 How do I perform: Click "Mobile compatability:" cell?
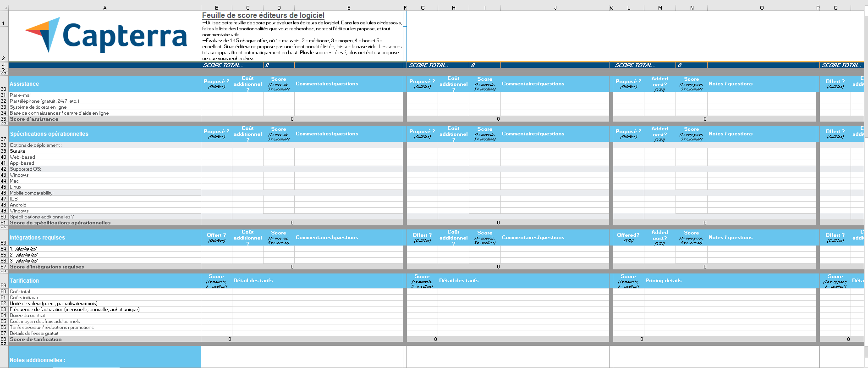104,193
